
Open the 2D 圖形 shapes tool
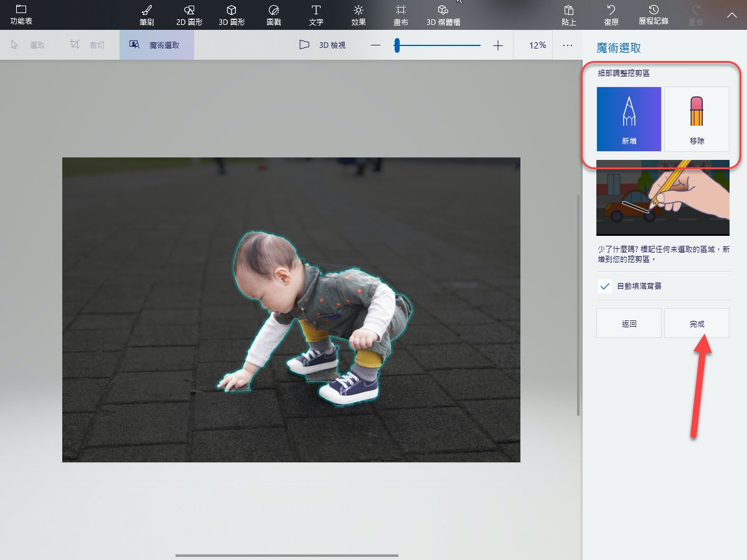click(189, 15)
